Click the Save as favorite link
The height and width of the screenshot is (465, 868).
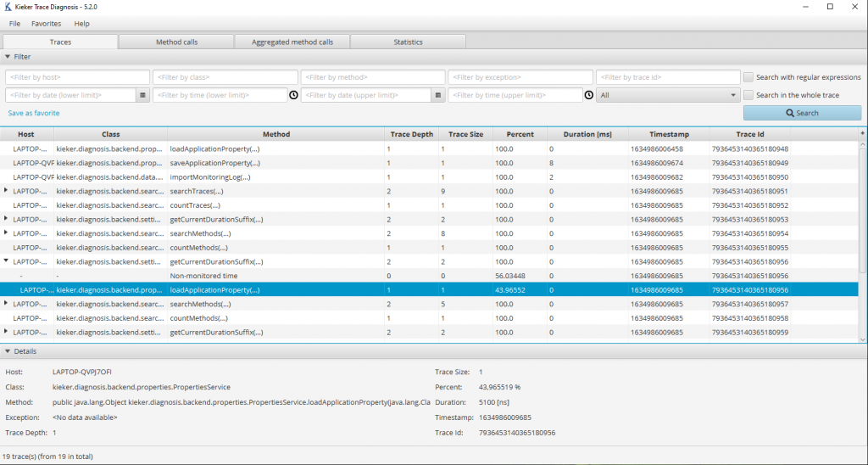tap(34, 113)
